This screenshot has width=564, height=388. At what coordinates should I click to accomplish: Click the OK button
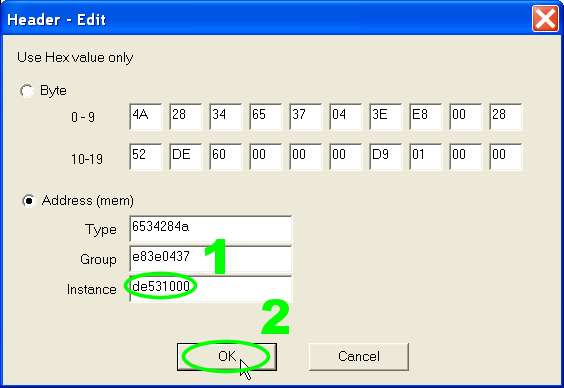(x=227, y=356)
